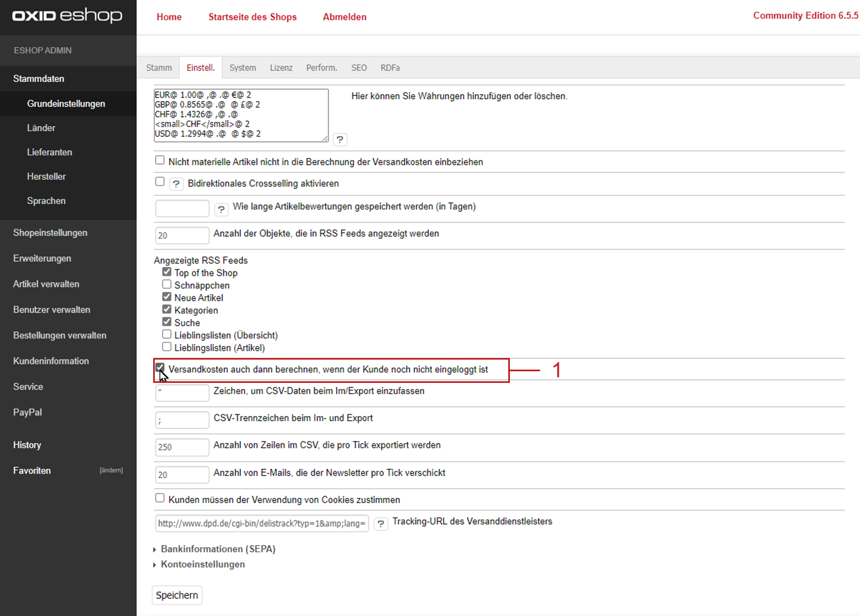Open help for Bidirektionales Crossselling

coord(176,184)
